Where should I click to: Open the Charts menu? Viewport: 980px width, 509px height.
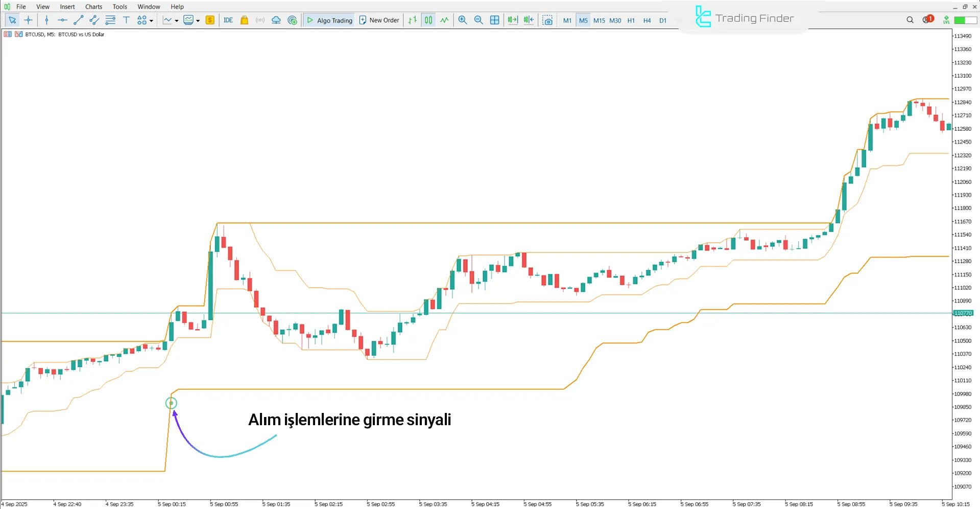[x=93, y=7]
